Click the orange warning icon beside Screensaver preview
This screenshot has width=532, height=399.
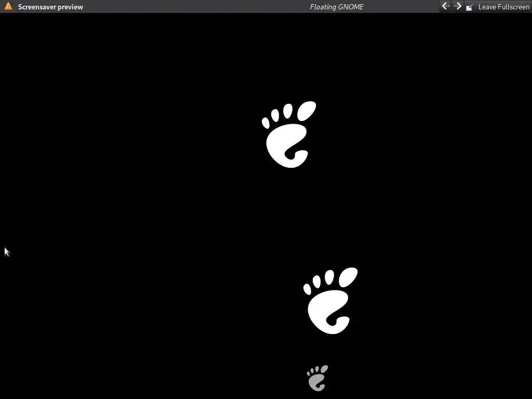point(8,6)
